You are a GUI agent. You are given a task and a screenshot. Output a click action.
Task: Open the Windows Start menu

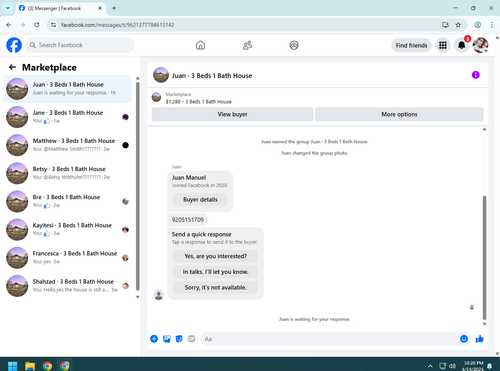[x=12, y=366]
